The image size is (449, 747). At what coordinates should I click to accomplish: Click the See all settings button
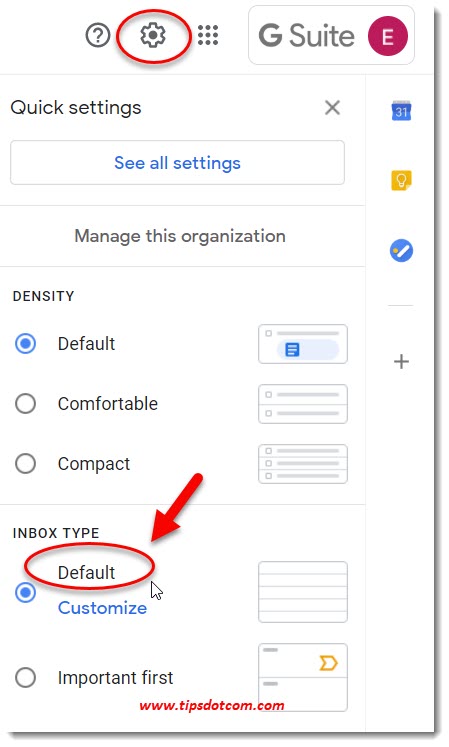point(177,163)
